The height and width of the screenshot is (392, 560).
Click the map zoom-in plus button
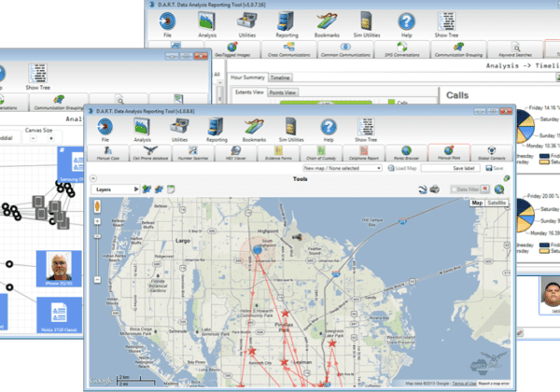[97, 221]
